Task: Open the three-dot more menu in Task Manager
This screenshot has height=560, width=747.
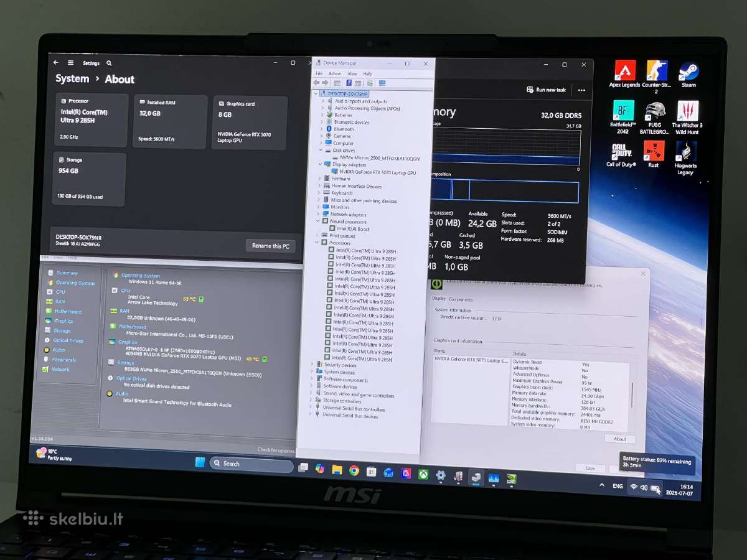Action: click(x=581, y=90)
